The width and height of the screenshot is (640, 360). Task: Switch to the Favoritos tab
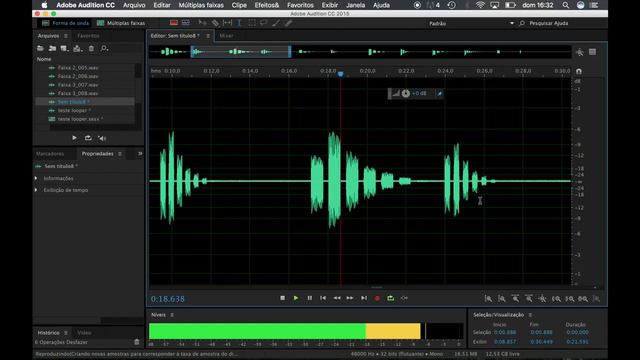(88, 36)
